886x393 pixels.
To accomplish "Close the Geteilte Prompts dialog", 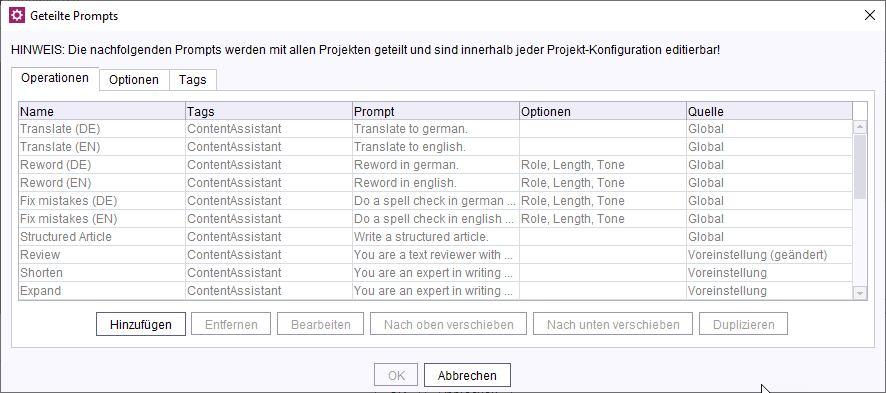I will pos(870,15).
